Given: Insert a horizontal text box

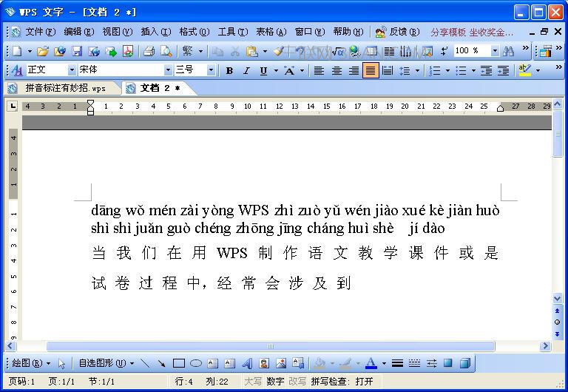Looking at the screenshot, I should 213,362.
